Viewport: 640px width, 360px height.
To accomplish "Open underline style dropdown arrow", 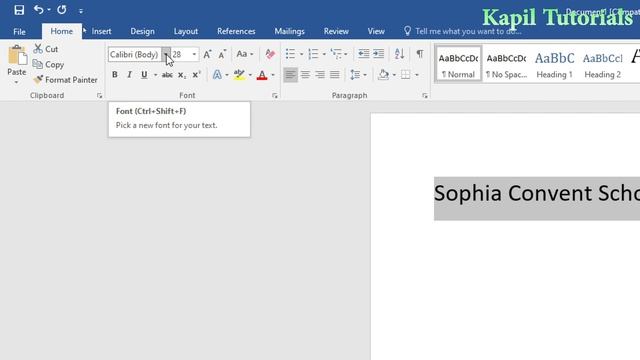I will (156, 75).
